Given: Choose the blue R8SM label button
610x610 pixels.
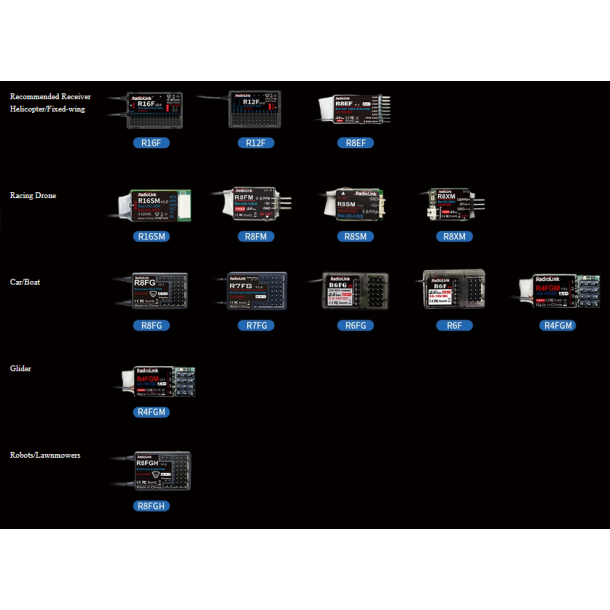Looking at the screenshot, I should 355,237.
